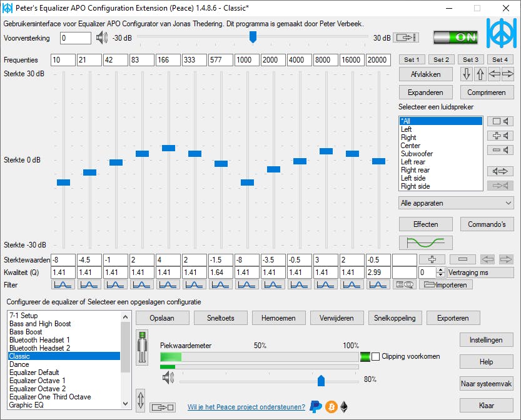
Task: Click the shift frequencies left arrow
Action: 494,74
